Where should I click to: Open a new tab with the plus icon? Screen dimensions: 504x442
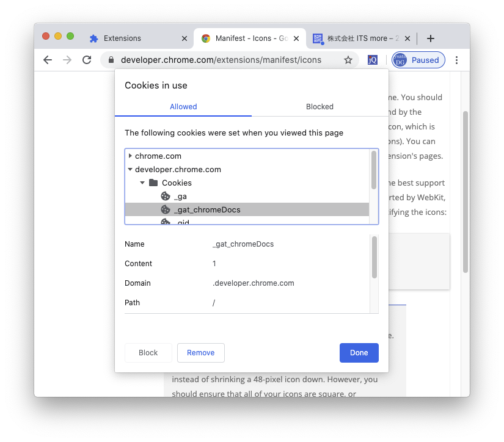[x=431, y=38]
